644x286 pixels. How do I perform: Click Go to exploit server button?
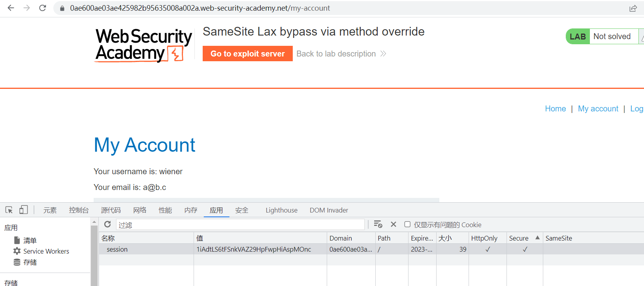point(247,54)
